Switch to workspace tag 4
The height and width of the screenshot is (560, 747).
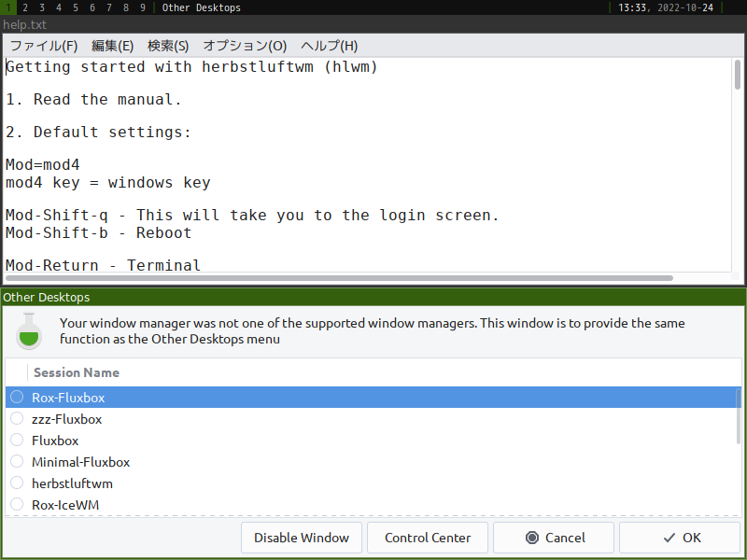coord(59,7)
